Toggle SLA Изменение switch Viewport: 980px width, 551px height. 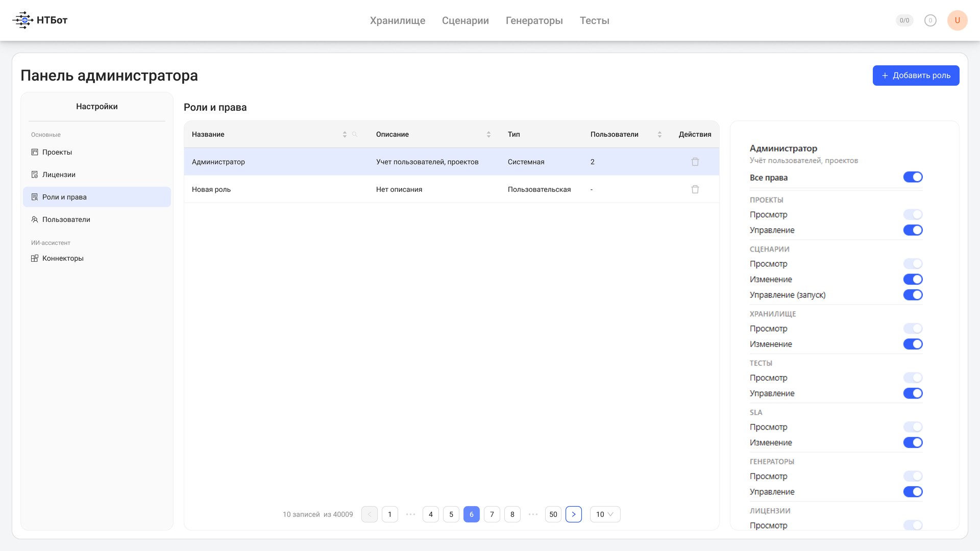[913, 443]
